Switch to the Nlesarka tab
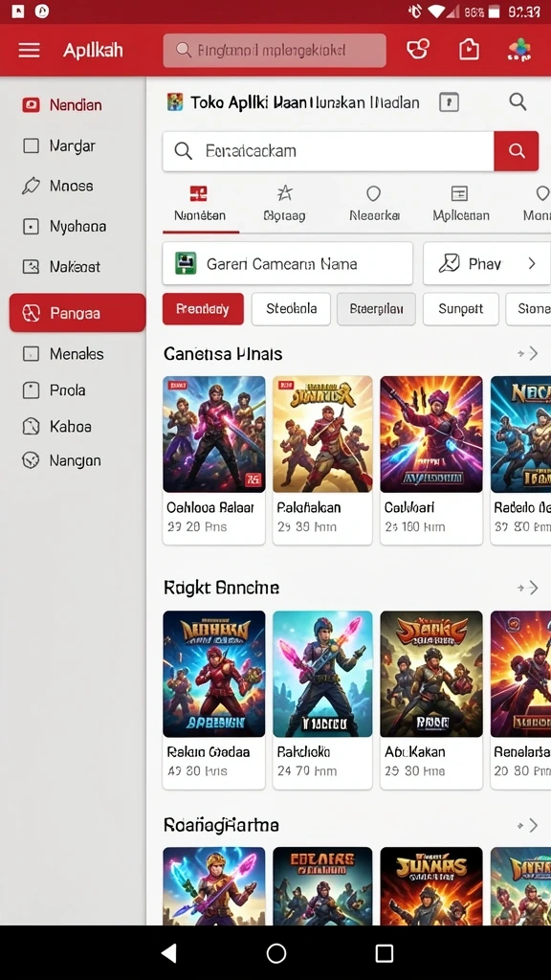Image resolution: width=551 pixels, height=980 pixels. pyautogui.click(x=374, y=204)
